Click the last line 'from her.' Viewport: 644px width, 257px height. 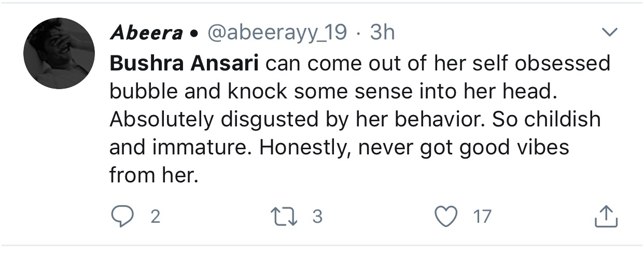pos(155,176)
